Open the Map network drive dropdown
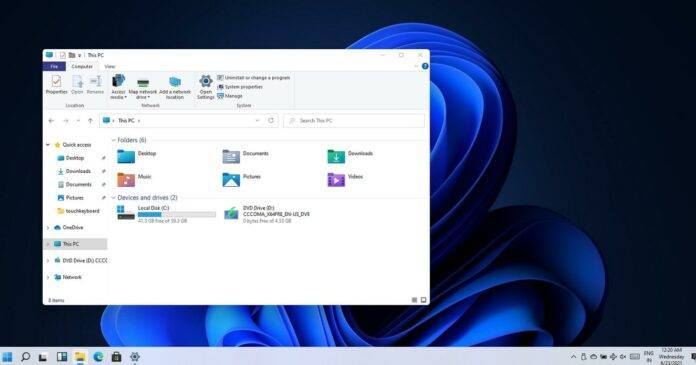Viewport: 696px width, 365px height. pyautogui.click(x=142, y=88)
